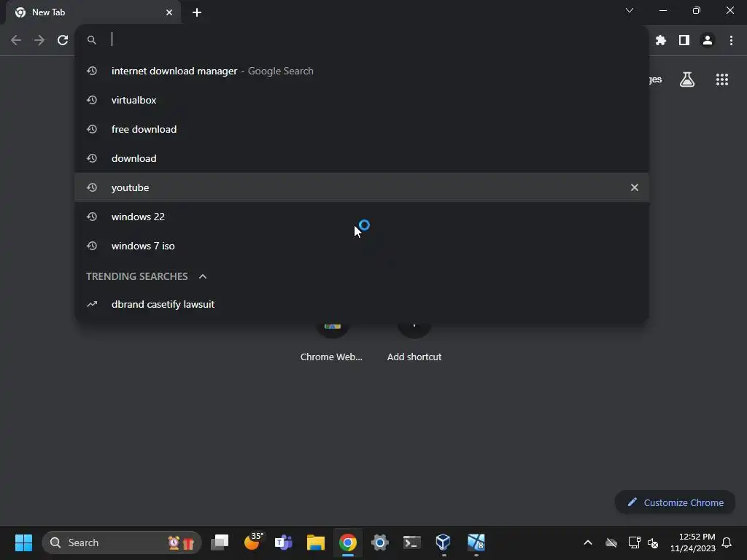
Task: Remove the youtube suggestion with X
Action: coord(635,187)
